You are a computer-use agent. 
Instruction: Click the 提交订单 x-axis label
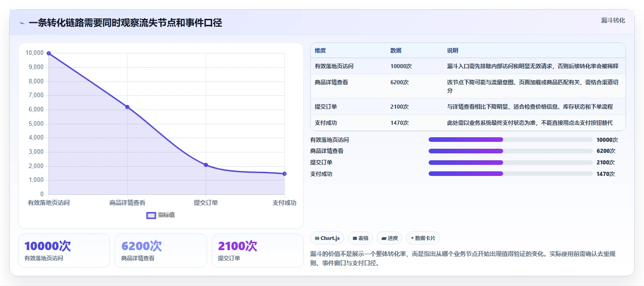[206, 203]
